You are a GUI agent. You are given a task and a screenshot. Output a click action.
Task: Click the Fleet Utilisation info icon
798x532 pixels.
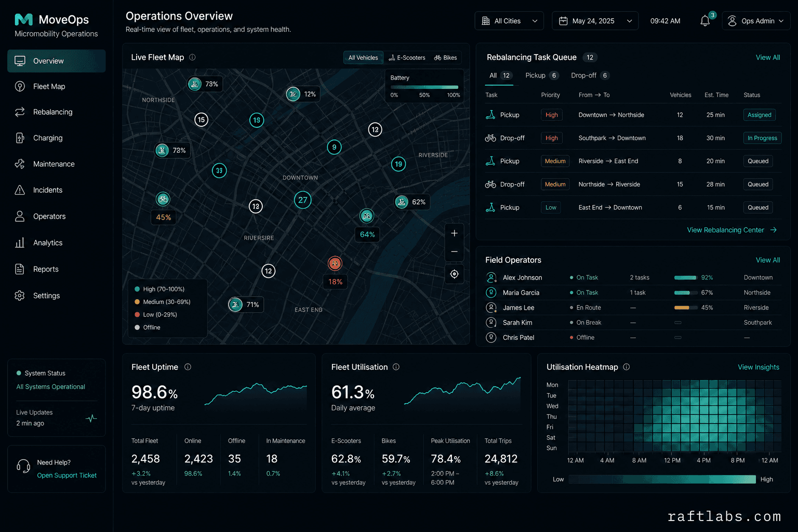point(396,367)
